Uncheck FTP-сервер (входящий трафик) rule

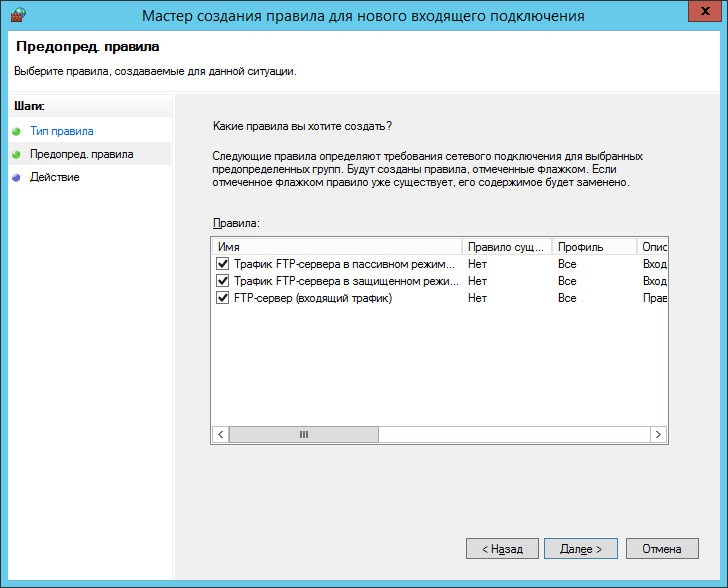point(222,298)
